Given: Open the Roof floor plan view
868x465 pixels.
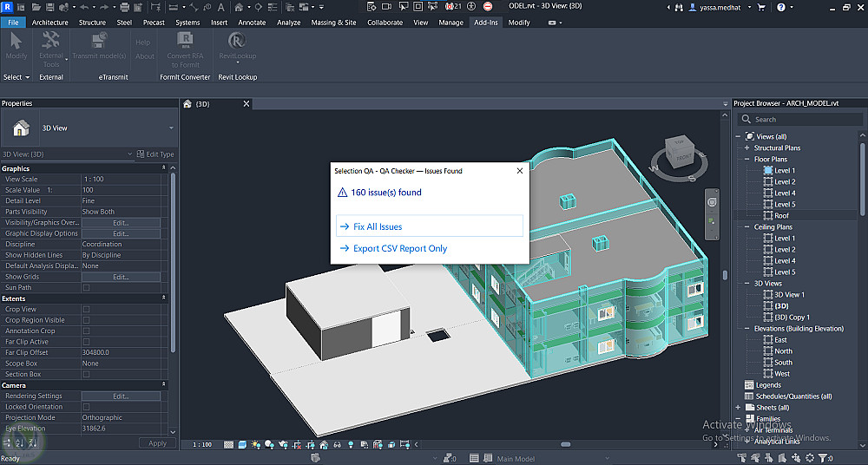Looking at the screenshot, I should 781,216.
